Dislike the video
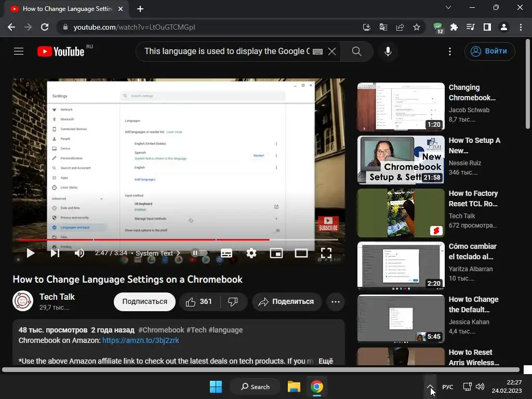532x399 pixels. 233,302
